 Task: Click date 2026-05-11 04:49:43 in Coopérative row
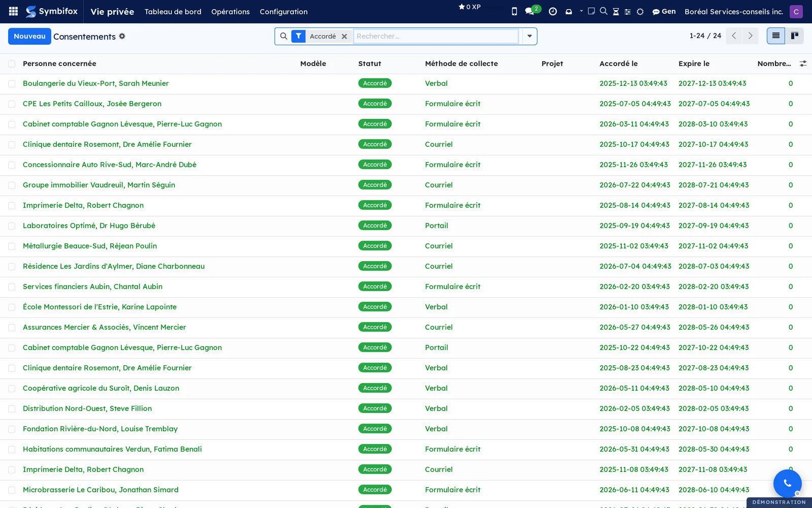pyautogui.click(x=634, y=388)
